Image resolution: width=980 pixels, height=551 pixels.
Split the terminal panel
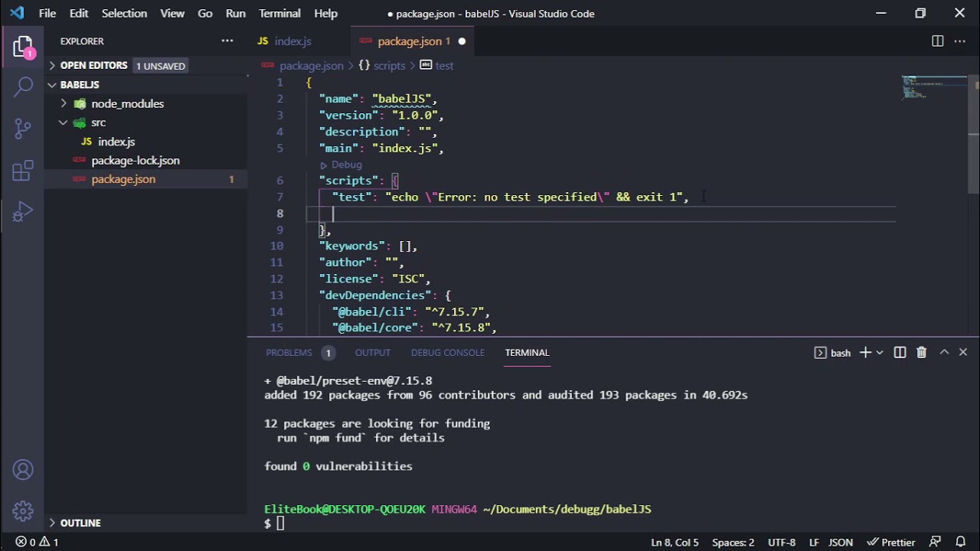pos(900,352)
